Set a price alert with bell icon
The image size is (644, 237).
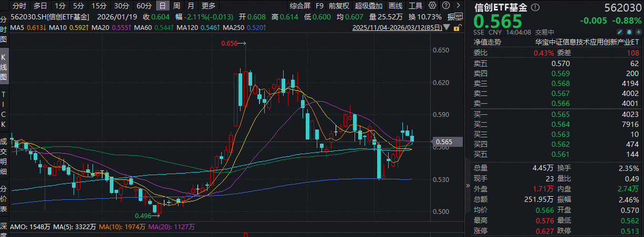629,32
